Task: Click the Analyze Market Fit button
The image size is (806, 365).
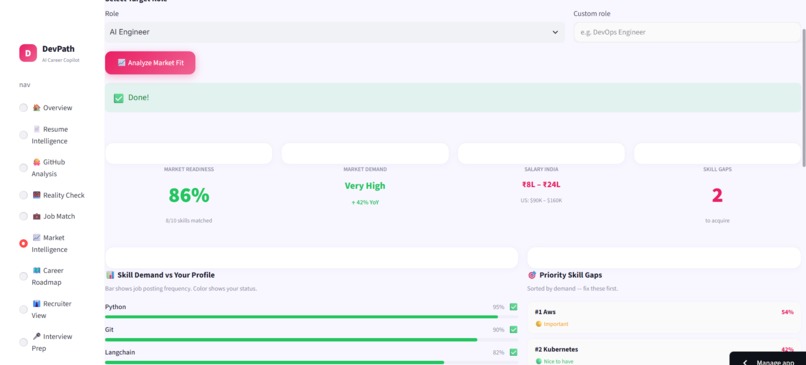Action: pos(150,63)
